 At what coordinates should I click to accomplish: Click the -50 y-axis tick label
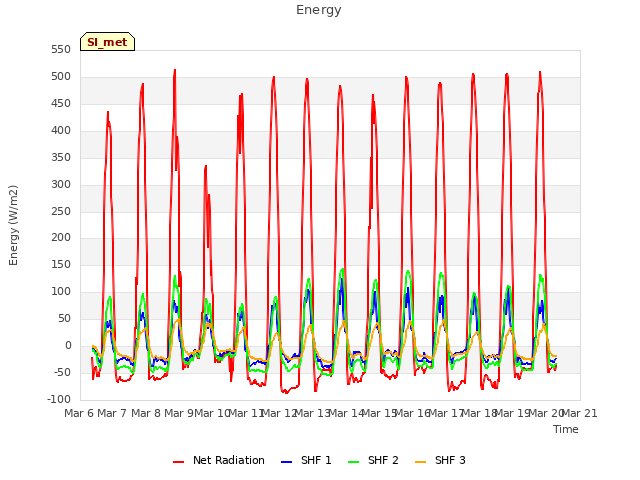coord(62,372)
